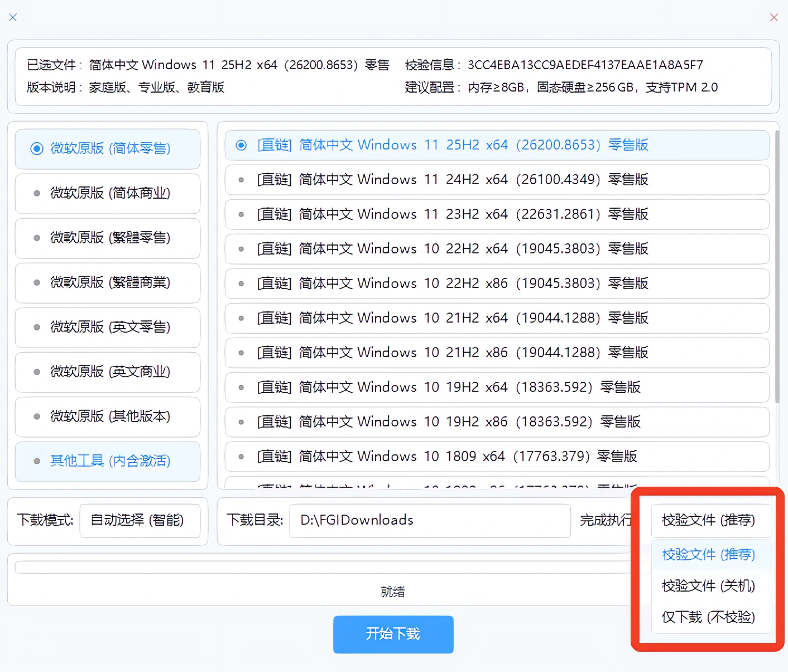The image size is (788, 672).
Task: Select 微软原版 (简体零售) category
Action: [108, 149]
